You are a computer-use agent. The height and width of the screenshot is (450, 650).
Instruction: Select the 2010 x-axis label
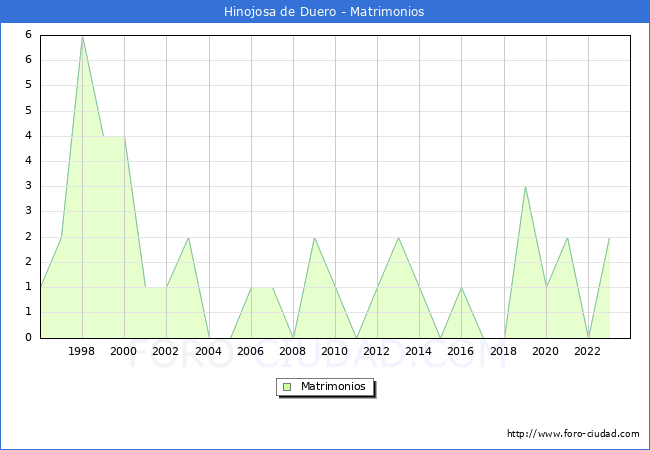click(x=335, y=352)
